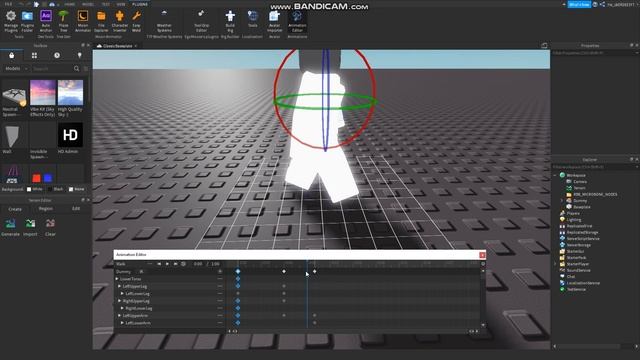Expand the LeftUpperArm track

120,316
